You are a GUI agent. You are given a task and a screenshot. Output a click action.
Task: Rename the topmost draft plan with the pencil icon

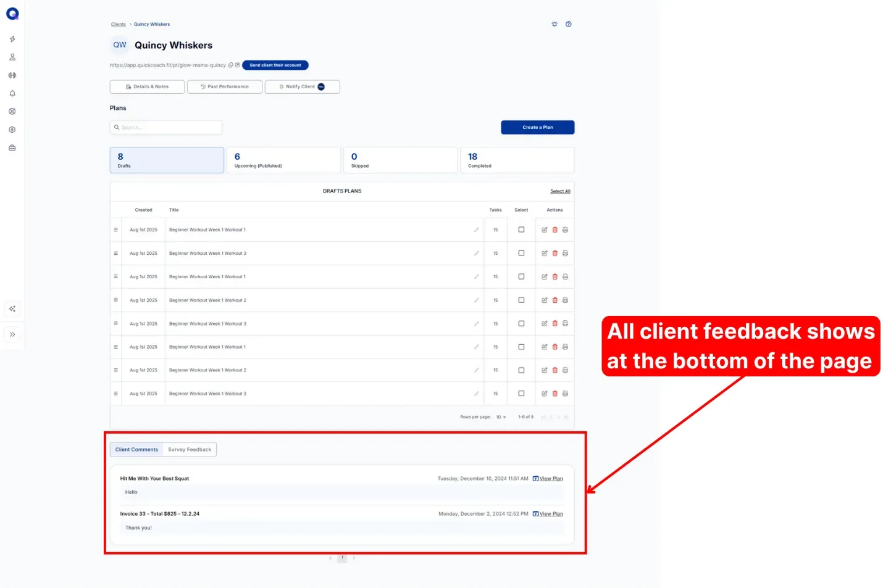click(477, 230)
